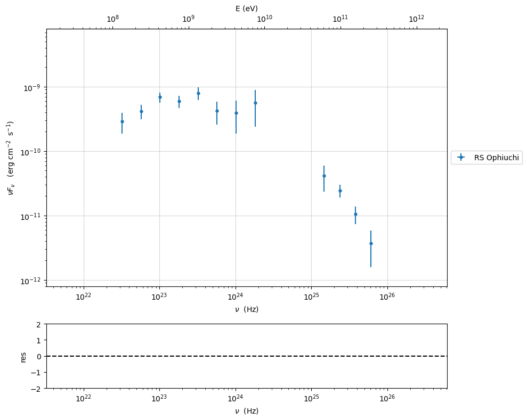Select the νFν flux y-axis label

pyautogui.click(x=10, y=158)
